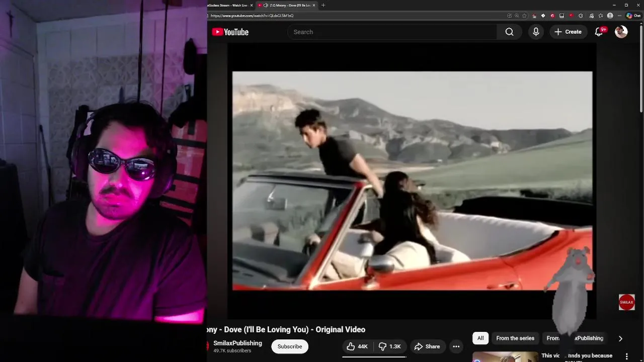Select From the series chip

(x=515, y=338)
